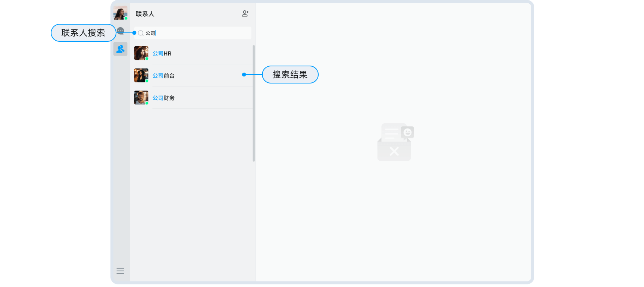Focus the contact search field containing 公司
Viewport: 644px width, 287px height.
(x=193, y=33)
